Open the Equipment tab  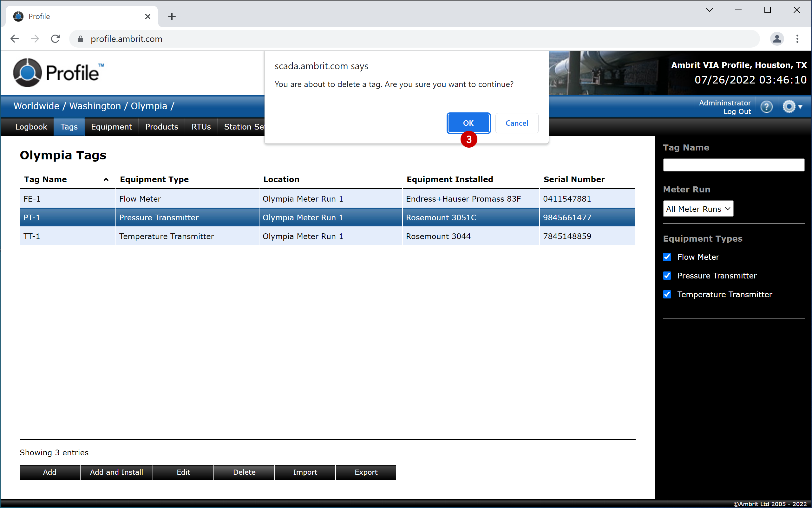pos(111,127)
